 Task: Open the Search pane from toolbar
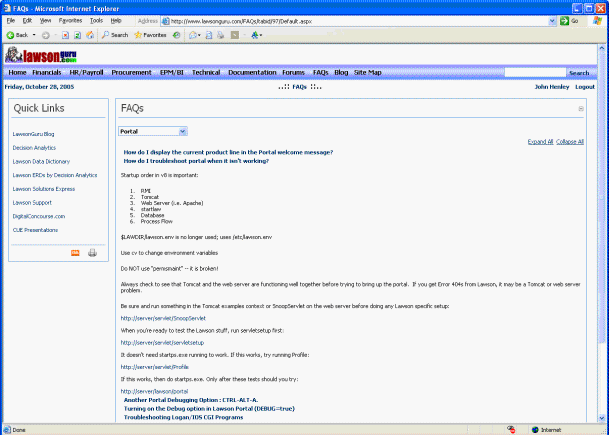pos(115,35)
